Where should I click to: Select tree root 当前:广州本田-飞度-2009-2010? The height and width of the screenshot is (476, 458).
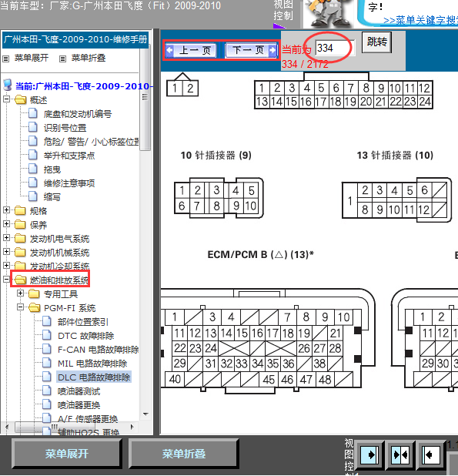coord(83,86)
